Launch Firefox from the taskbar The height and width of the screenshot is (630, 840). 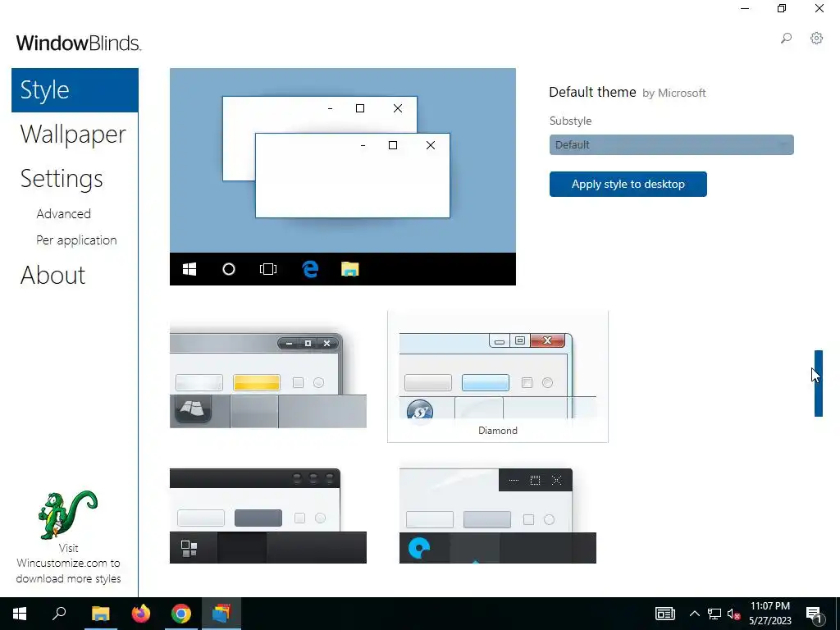pyautogui.click(x=141, y=614)
